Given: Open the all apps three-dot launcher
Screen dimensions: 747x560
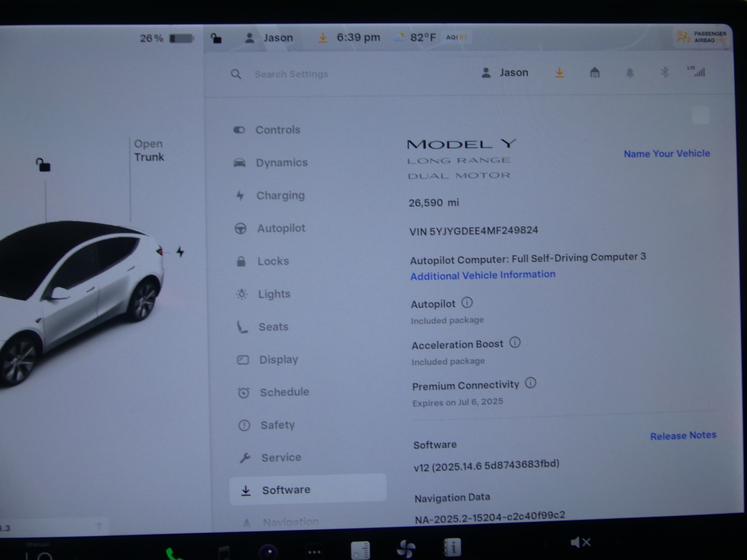Looking at the screenshot, I should [314, 552].
